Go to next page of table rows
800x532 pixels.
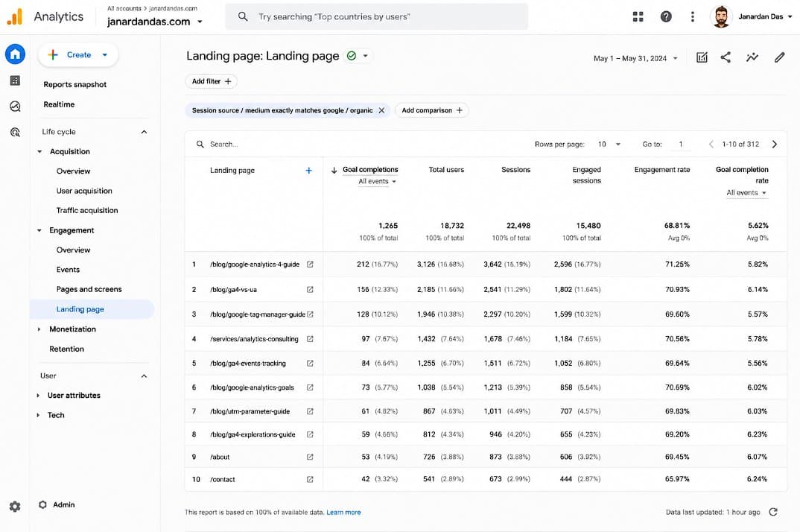click(775, 145)
